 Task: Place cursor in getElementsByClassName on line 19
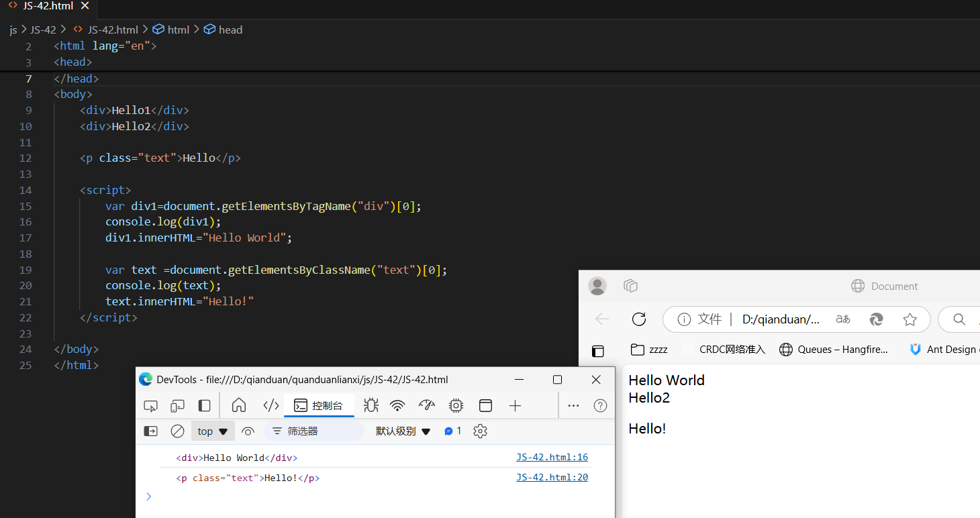pos(298,270)
